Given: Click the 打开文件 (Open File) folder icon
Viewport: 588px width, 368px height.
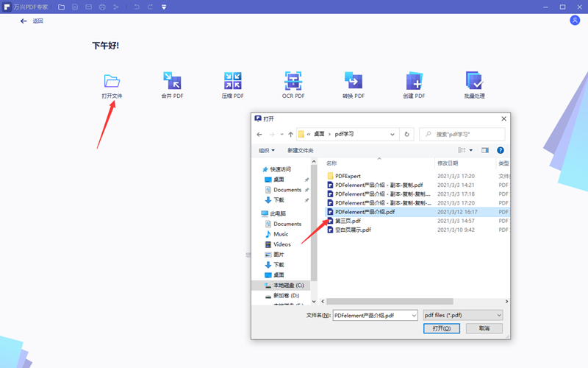Looking at the screenshot, I should (x=112, y=81).
